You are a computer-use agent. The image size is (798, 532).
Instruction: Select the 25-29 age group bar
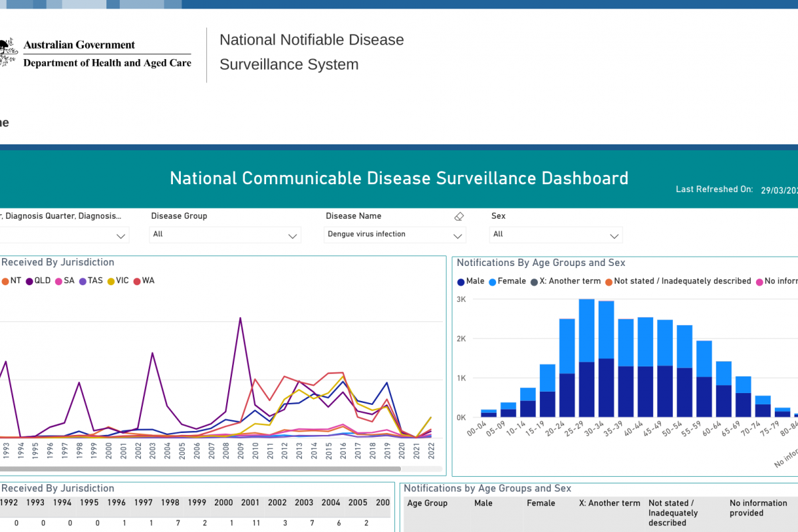[x=587, y=359]
